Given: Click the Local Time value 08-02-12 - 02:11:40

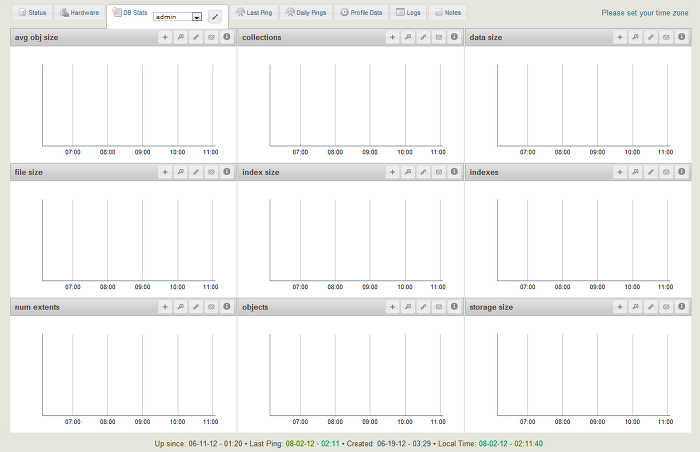Looking at the screenshot, I should 511,444.
